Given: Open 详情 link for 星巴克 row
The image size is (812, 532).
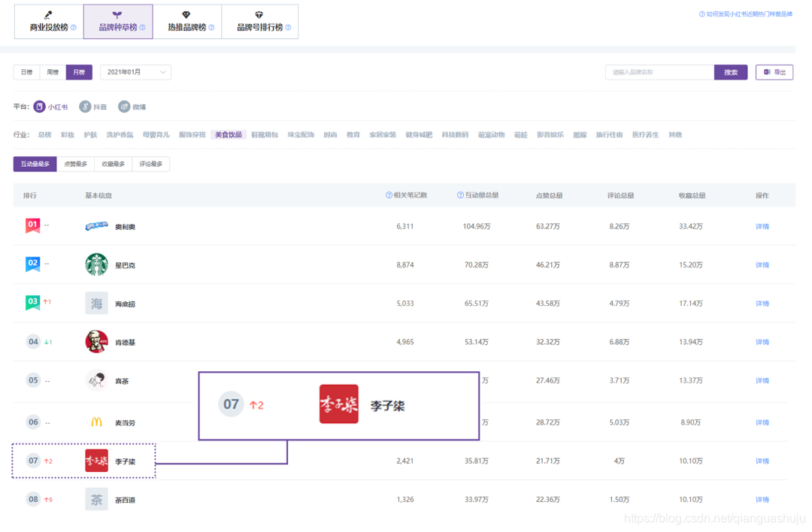Looking at the screenshot, I should click(x=762, y=264).
